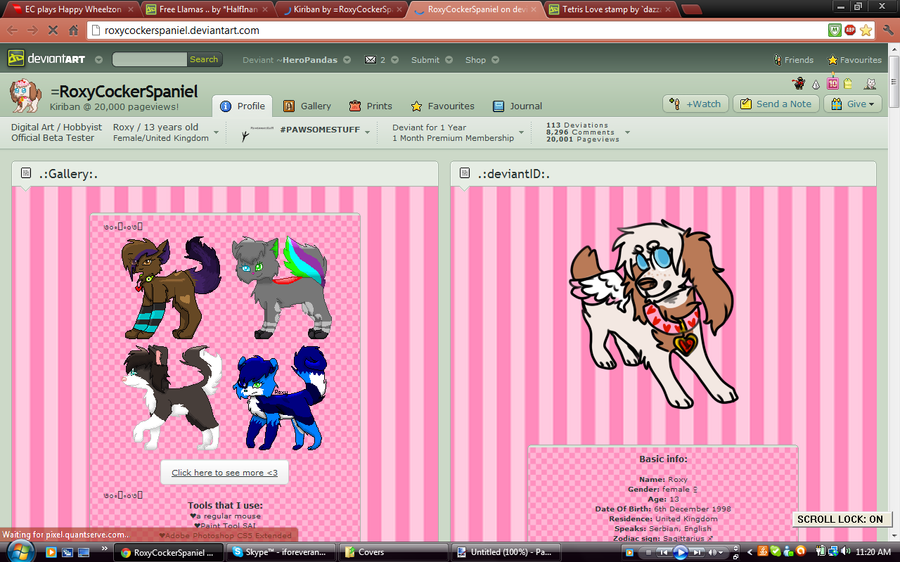Click 'Click here to see more <3' link
Image resolution: width=900 pixels, height=562 pixels.
[x=224, y=472]
